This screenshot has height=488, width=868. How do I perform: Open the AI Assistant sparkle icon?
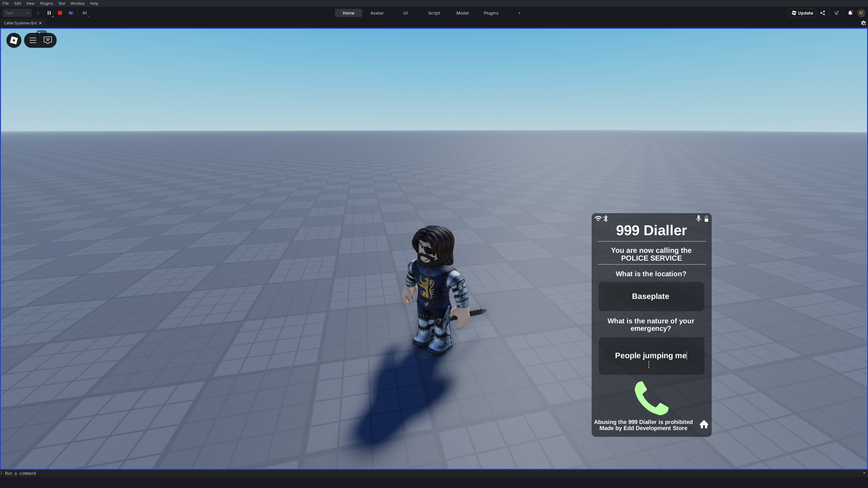(x=836, y=13)
